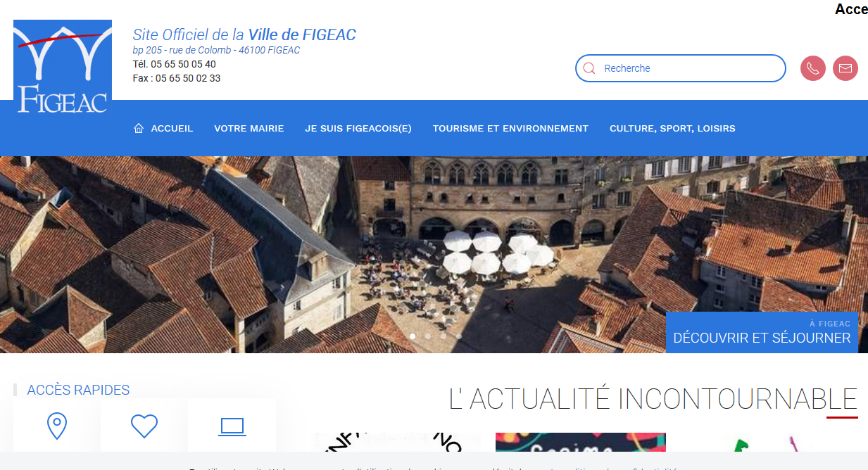
Task: Open the heart quick access icon
Action: click(x=144, y=426)
